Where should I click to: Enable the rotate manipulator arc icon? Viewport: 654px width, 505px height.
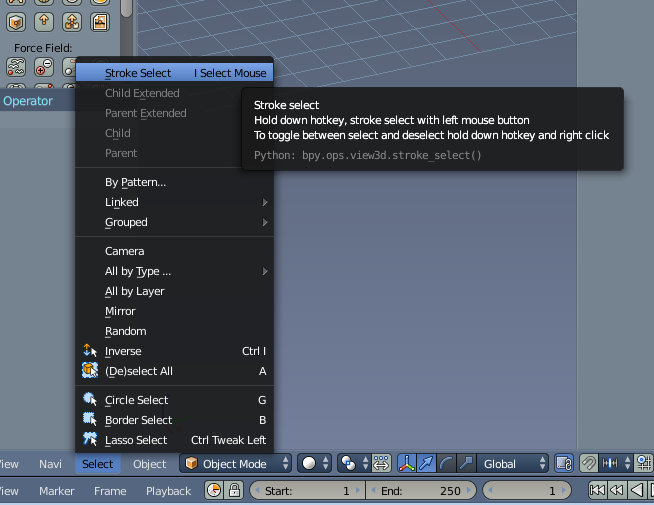click(446, 463)
